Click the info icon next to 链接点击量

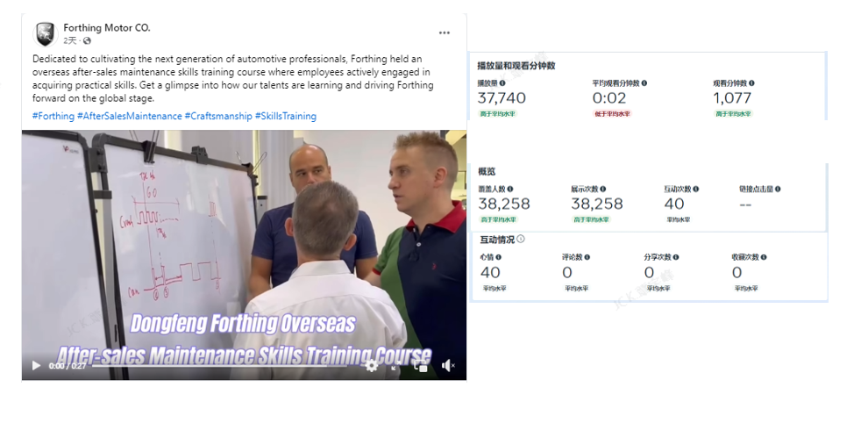pos(778,189)
